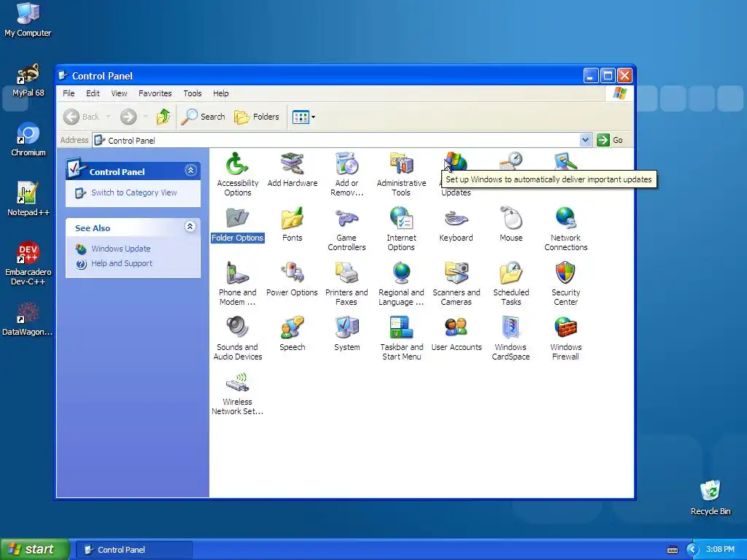This screenshot has height=560, width=747.
Task: Click the on-screen keyboard tray icon
Action: (672, 550)
